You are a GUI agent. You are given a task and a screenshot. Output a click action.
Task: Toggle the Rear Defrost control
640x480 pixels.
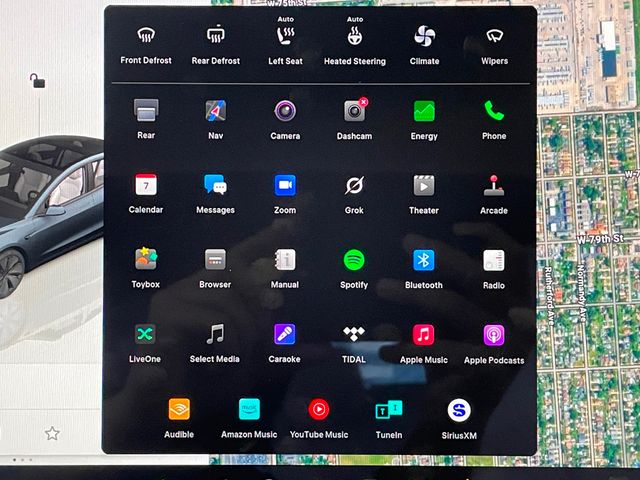click(x=215, y=37)
